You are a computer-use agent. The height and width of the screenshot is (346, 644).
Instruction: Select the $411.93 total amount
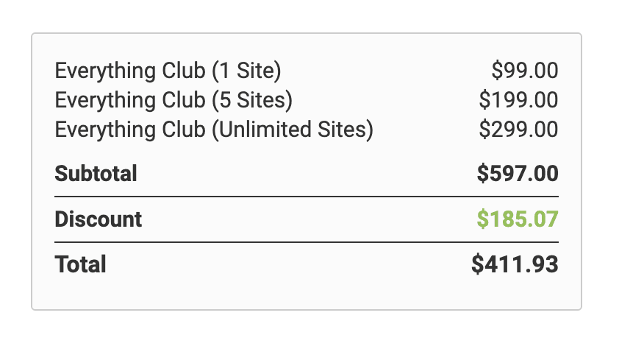tap(515, 264)
